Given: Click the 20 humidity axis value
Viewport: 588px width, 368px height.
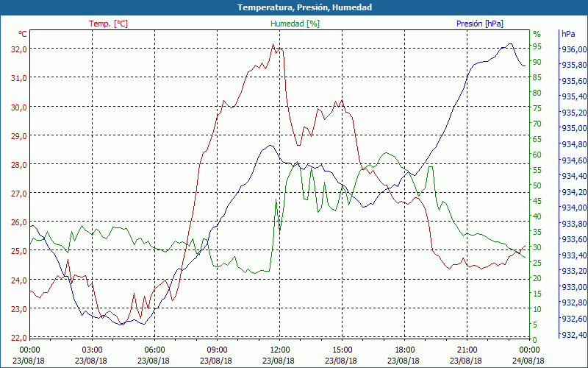Looking at the screenshot, I should (x=537, y=278).
